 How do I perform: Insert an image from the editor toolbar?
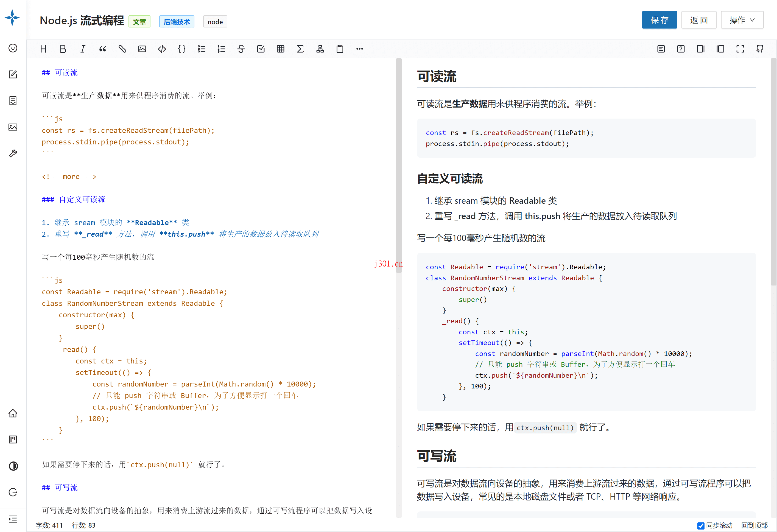pyautogui.click(x=142, y=49)
